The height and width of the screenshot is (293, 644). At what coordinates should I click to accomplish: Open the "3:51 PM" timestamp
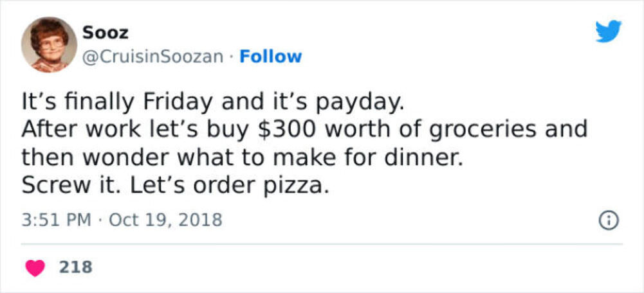(x=56, y=220)
